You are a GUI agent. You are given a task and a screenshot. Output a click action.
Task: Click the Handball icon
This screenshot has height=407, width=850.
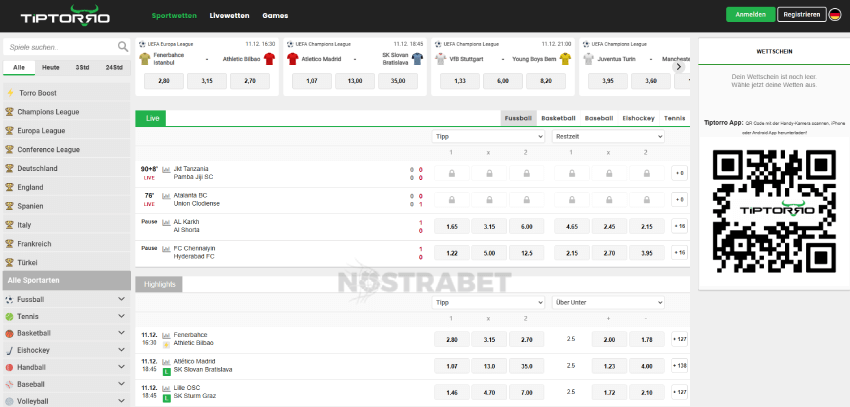tap(9, 367)
